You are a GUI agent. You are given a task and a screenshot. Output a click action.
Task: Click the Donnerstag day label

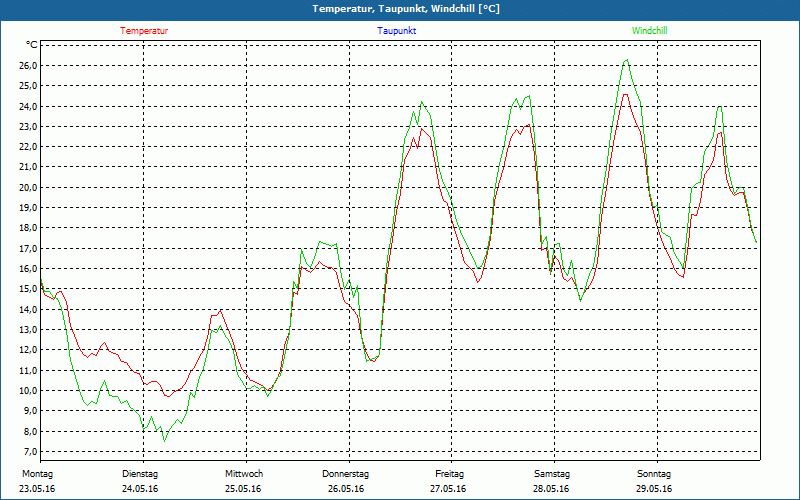click(x=345, y=474)
